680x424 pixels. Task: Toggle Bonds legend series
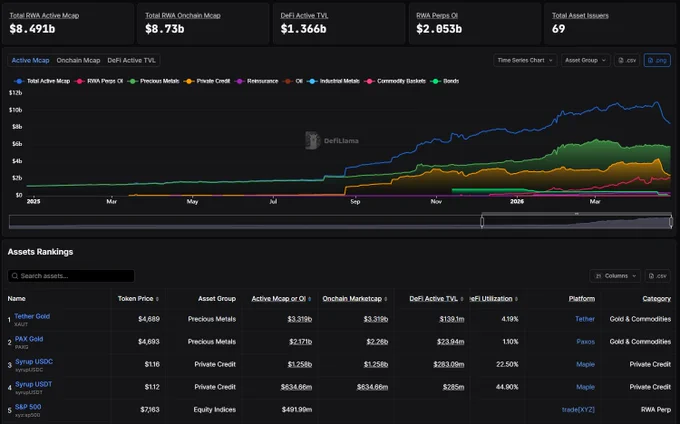445,81
